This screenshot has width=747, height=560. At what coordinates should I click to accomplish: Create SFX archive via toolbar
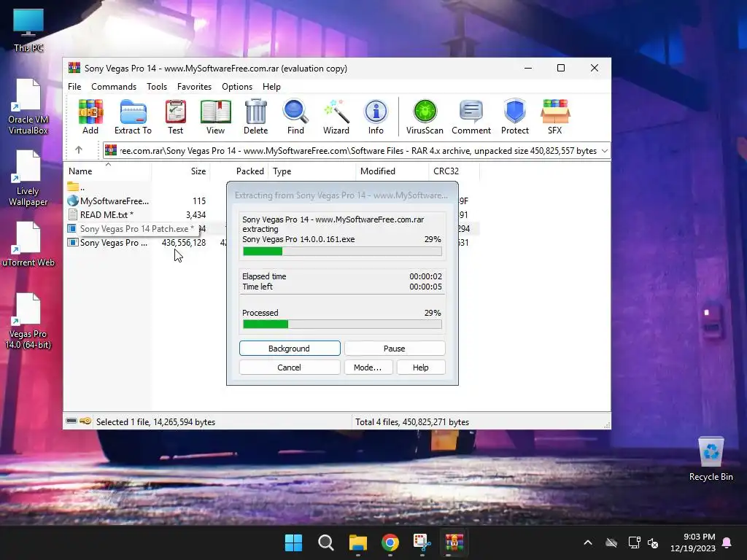pos(555,117)
